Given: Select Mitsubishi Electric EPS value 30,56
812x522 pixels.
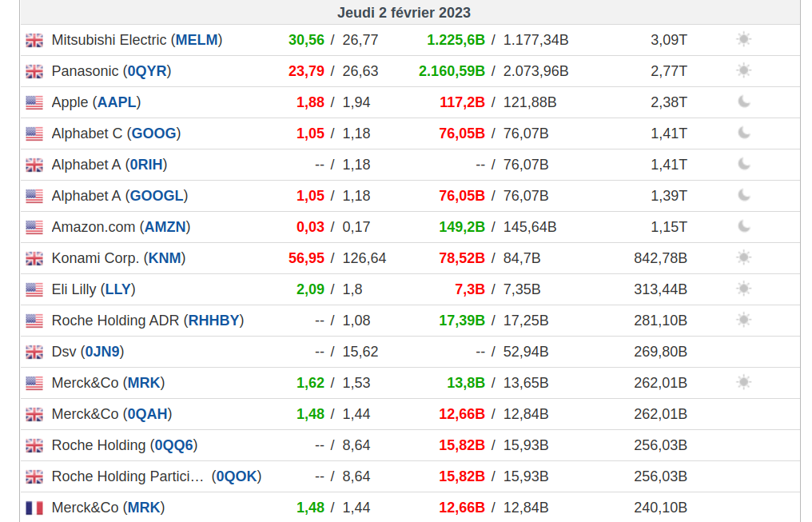Looking at the screenshot, I should 307,40.
